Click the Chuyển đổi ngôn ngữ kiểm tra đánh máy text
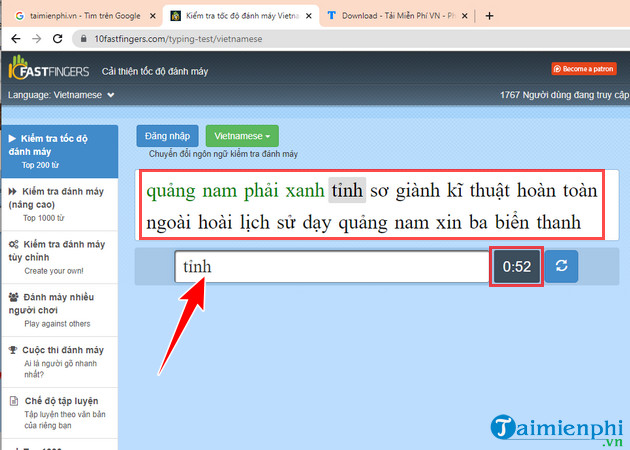 [223, 154]
